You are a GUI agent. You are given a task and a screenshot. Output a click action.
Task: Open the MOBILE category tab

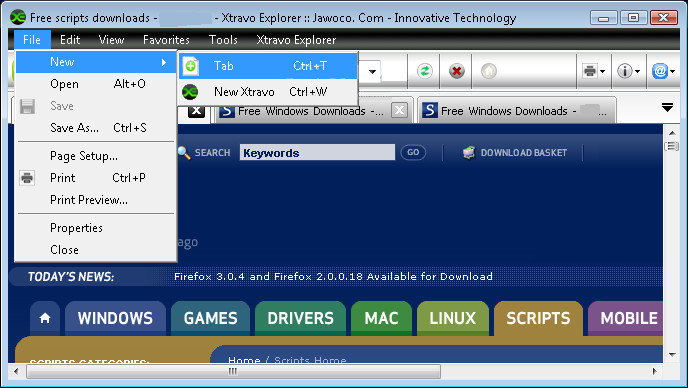pyautogui.click(x=627, y=318)
